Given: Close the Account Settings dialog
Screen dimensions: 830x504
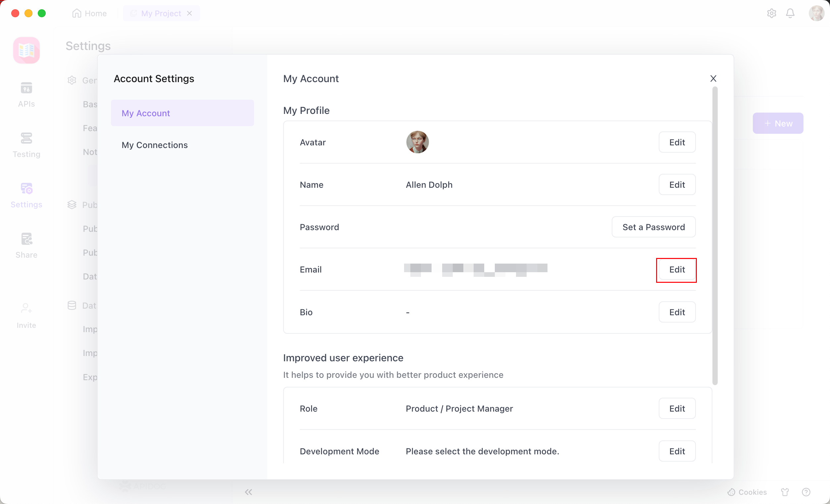Looking at the screenshot, I should coord(713,78).
